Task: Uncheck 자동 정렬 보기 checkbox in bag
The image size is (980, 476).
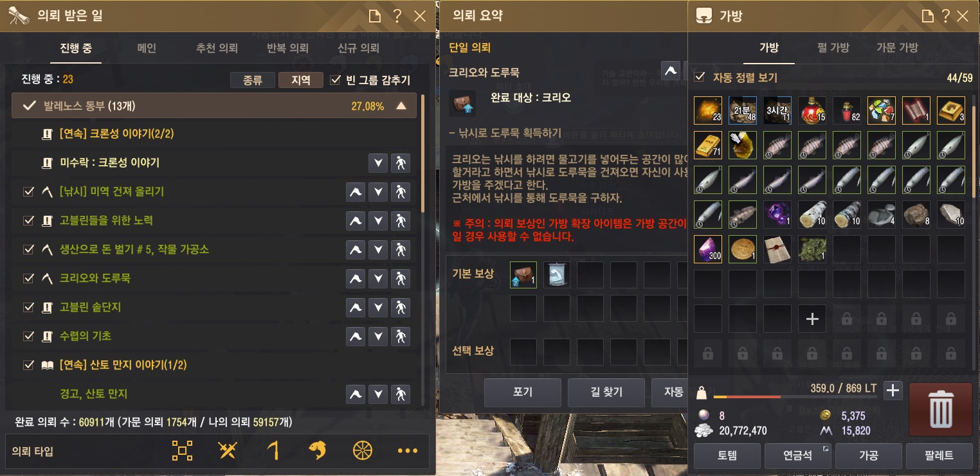Action: coord(700,77)
